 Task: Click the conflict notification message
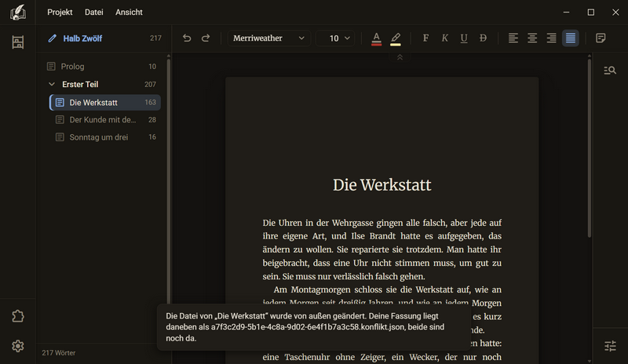313,327
